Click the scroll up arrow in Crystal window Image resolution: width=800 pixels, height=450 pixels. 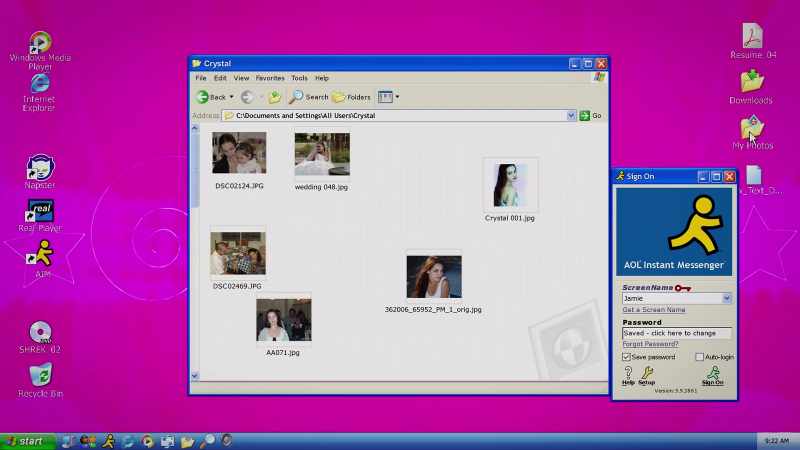(x=195, y=128)
